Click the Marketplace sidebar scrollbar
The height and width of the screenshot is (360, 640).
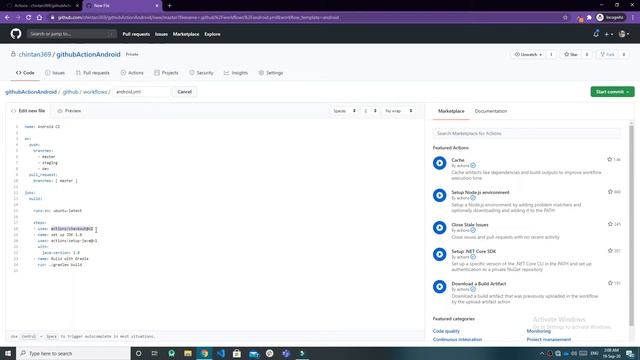[631, 226]
